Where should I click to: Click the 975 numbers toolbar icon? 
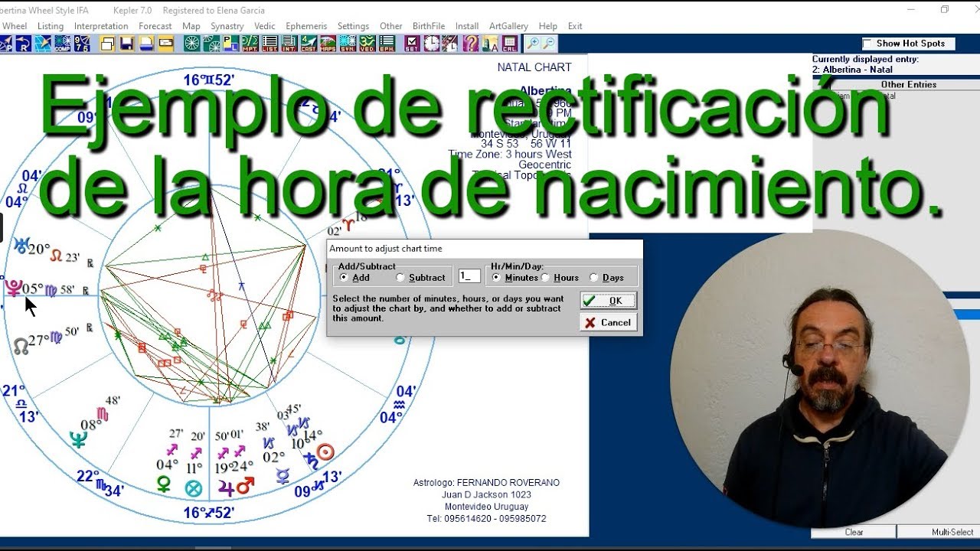(x=82, y=43)
